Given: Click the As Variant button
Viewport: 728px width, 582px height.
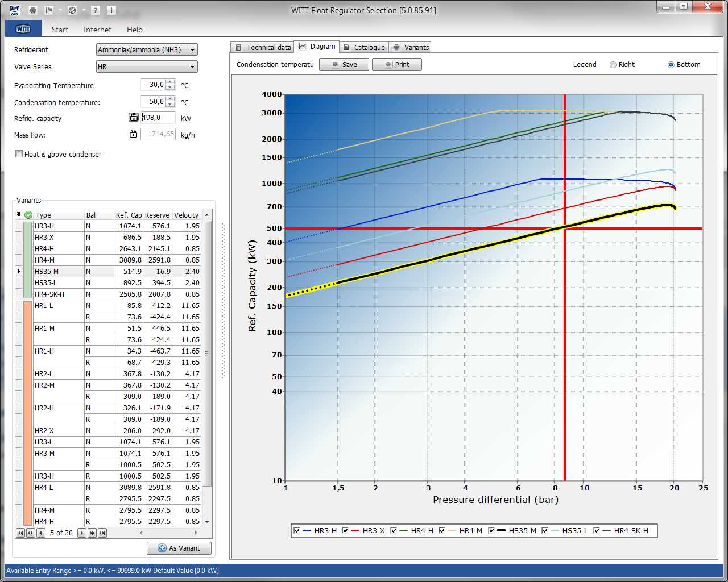Looking at the screenshot, I should pyautogui.click(x=179, y=548).
